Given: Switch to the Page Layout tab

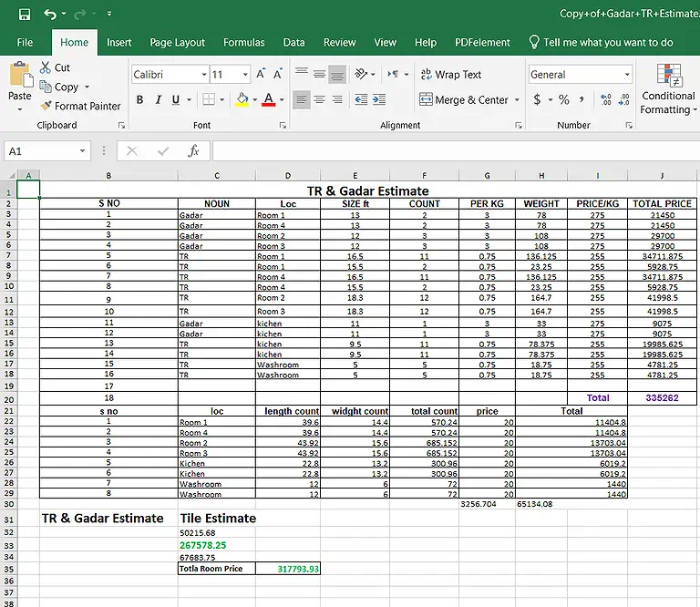Looking at the screenshot, I should click(177, 43).
